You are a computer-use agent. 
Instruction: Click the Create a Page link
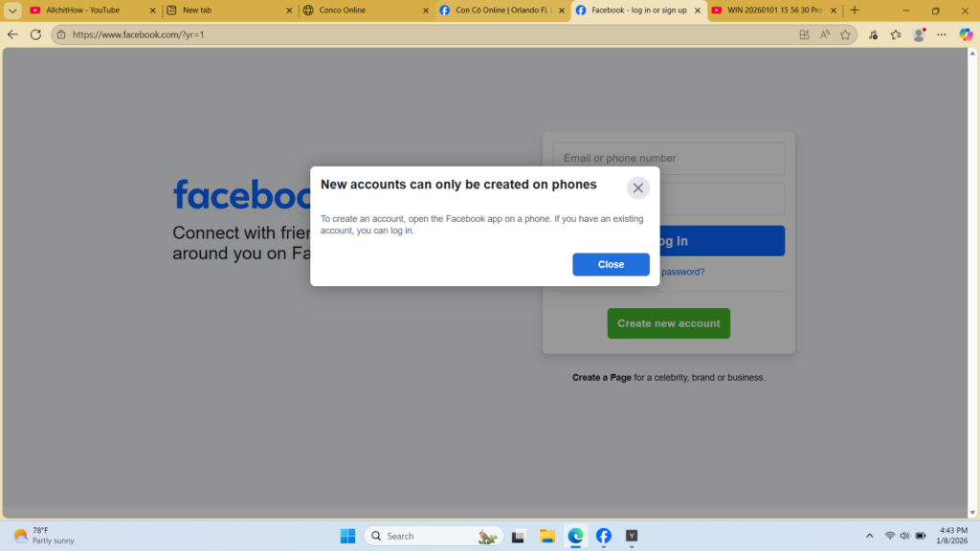(x=601, y=378)
